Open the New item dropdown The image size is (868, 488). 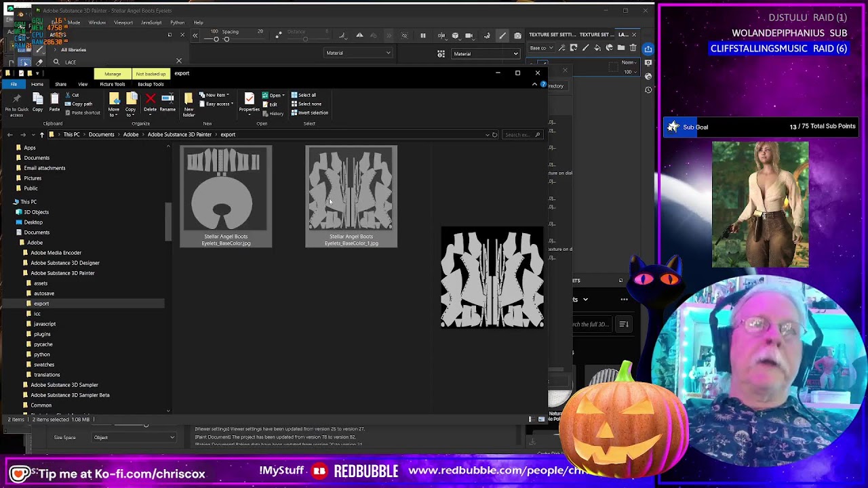214,95
